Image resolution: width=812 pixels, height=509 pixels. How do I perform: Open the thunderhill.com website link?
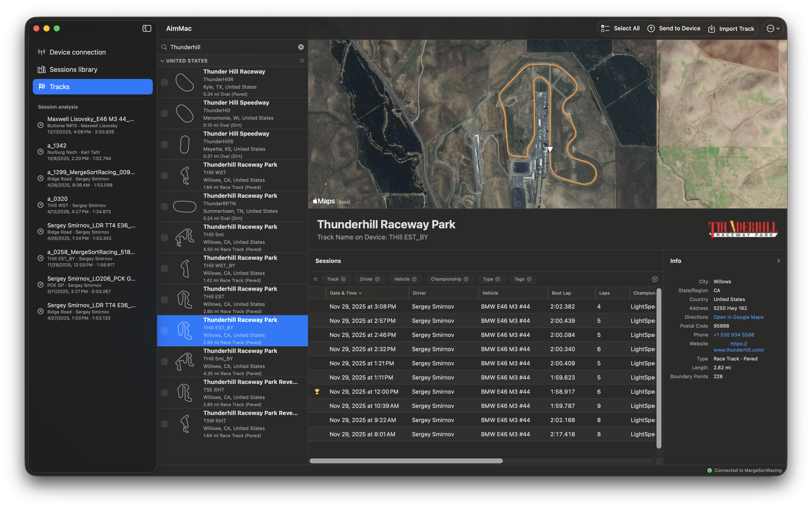(x=739, y=347)
